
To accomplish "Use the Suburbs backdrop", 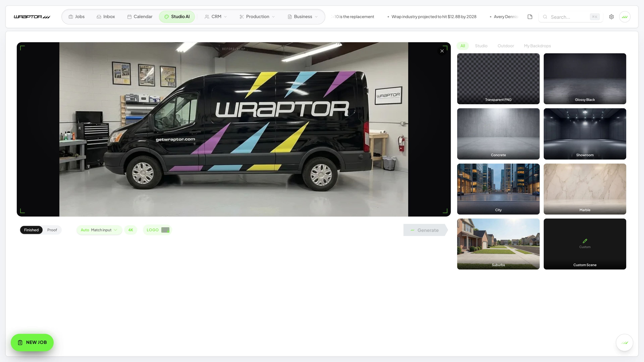I will tap(498, 244).
